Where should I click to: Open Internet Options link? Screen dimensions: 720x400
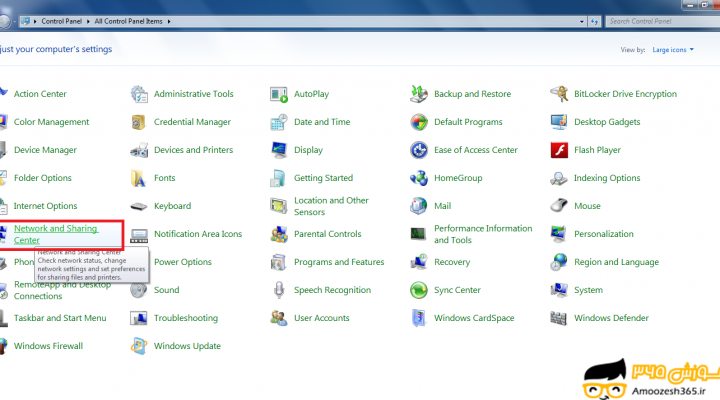point(45,206)
